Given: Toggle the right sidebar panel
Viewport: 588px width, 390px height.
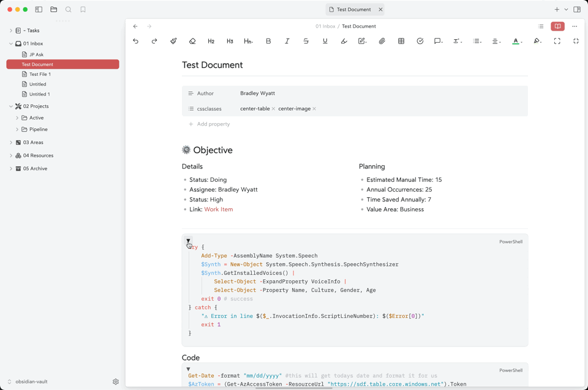Looking at the screenshot, I should click(577, 9).
